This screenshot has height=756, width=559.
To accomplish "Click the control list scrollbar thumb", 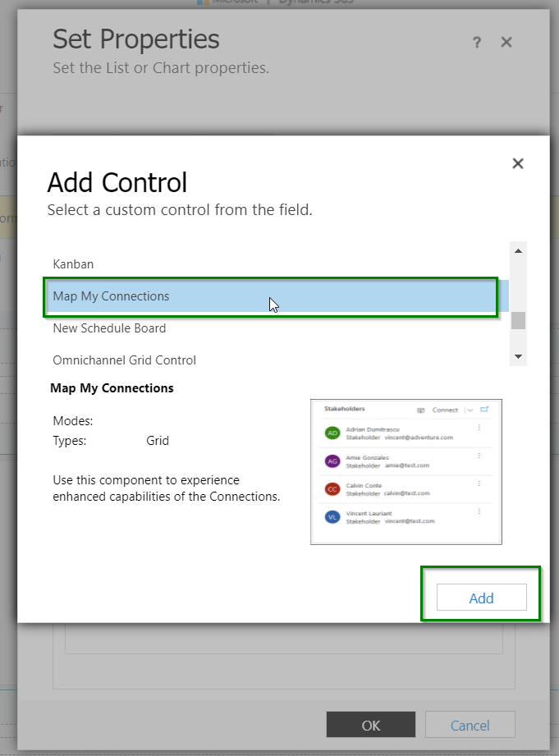I will (x=518, y=321).
